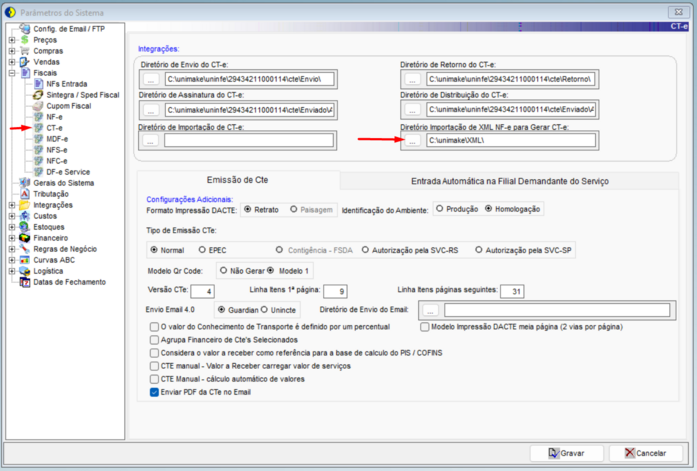The image size is (697, 471).
Task: Click the Cancelar button
Action: click(646, 453)
